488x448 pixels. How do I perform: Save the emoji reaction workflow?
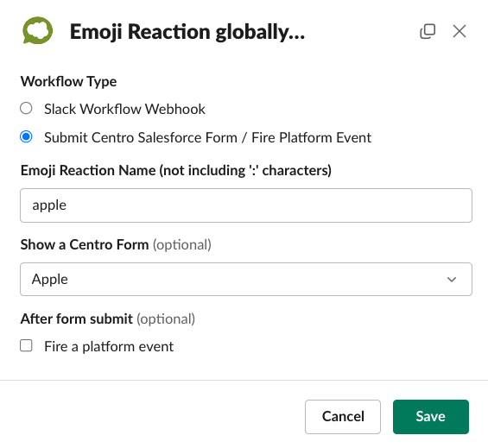point(431,417)
